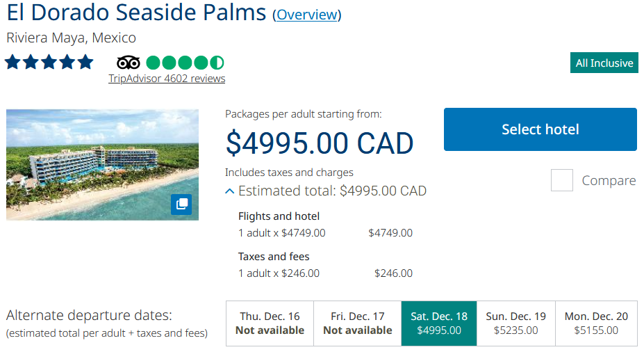Click the Estimated total: $4995.00 CAD text
This screenshot has width=644, height=352.
(332, 191)
